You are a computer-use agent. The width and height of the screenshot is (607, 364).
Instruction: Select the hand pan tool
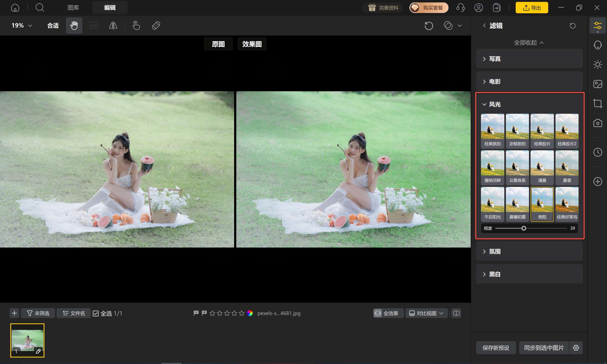pos(74,25)
